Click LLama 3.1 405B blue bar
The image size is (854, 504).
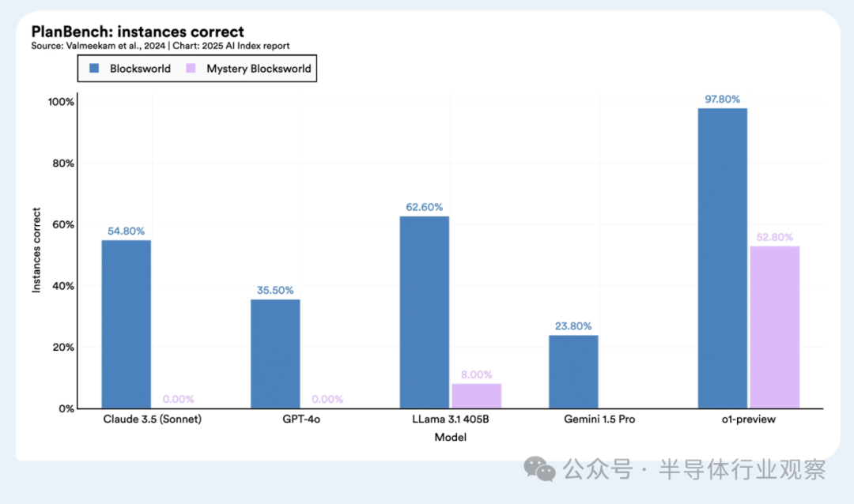point(425,312)
